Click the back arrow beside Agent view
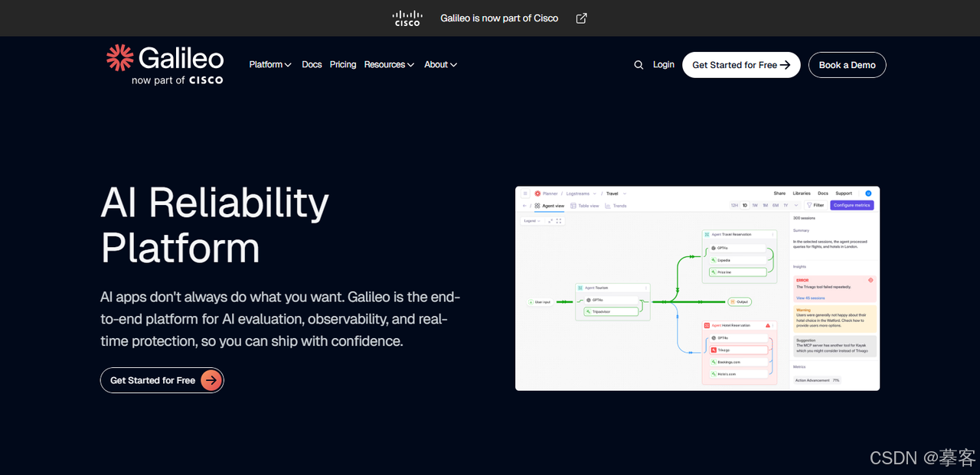980x475 pixels. [x=524, y=206]
